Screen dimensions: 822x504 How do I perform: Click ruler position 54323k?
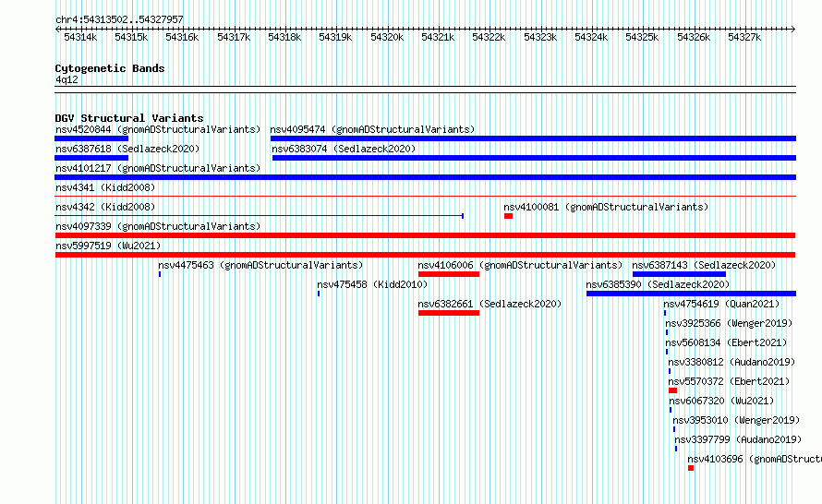coord(540,37)
